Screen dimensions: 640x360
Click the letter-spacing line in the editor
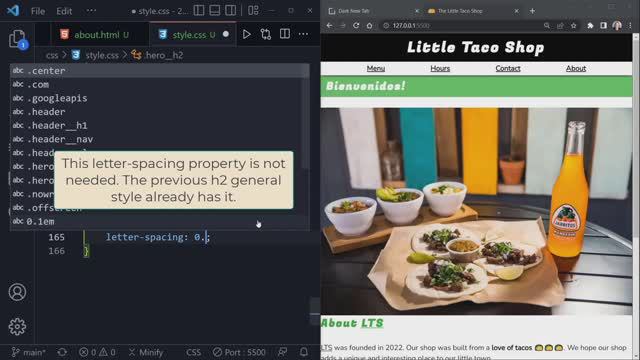tap(158, 237)
